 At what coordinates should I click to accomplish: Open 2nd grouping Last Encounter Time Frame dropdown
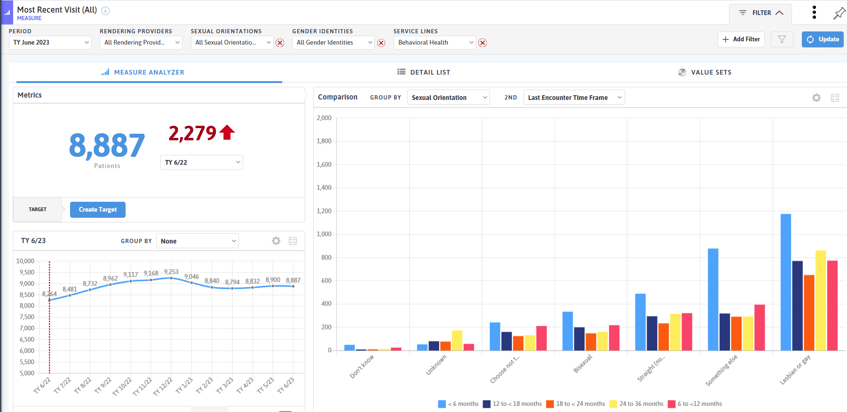(x=574, y=98)
